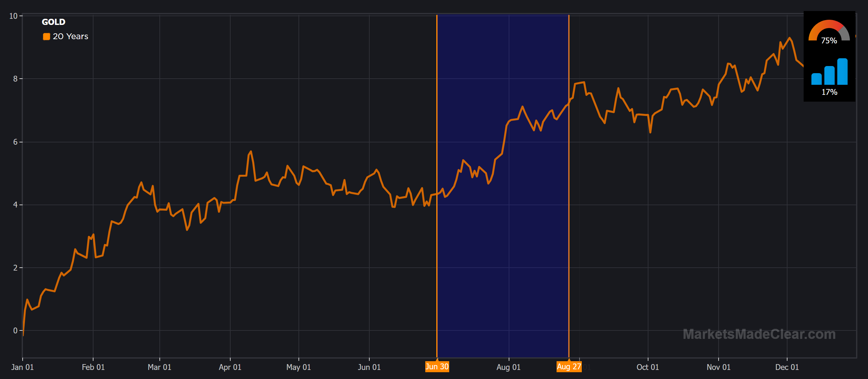Select the GOLD chart title
Screen dimensions: 868x379
point(53,22)
